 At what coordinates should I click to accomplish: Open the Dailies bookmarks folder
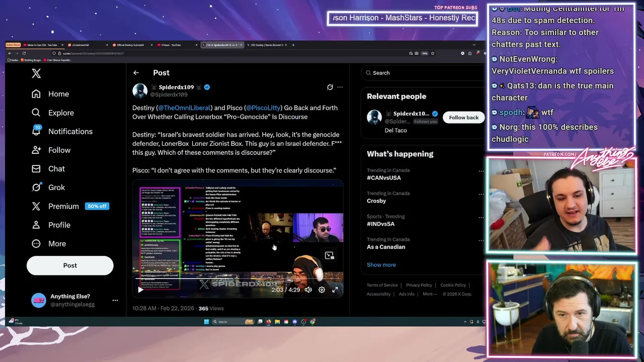[13, 60]
